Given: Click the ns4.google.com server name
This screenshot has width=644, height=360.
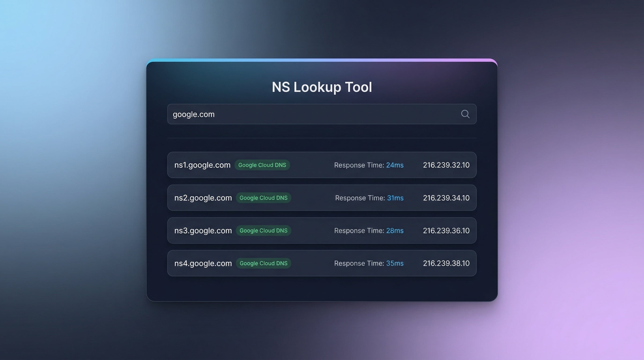Looking at the screenshot, I should (x=203, y=263).
